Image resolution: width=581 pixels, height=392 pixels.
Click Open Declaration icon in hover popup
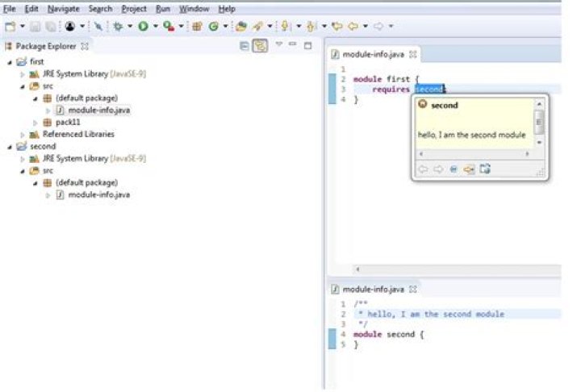(469, 169)
